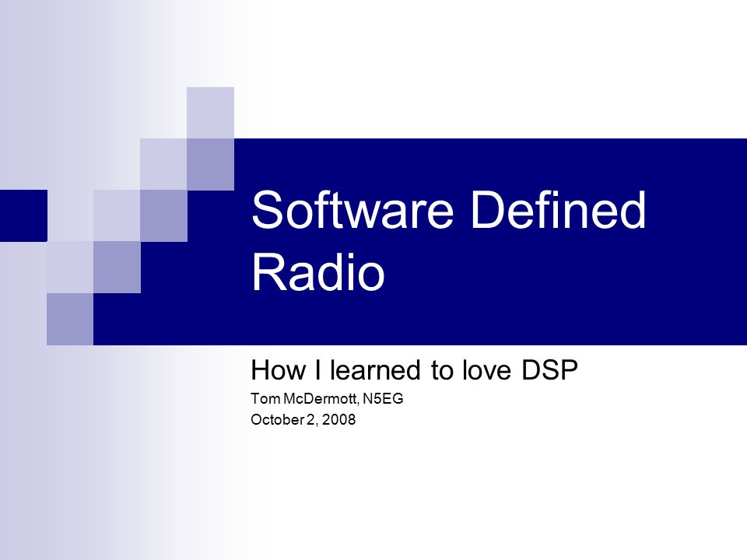747x560 pixels.
Task: Click the medium purple square touching the banner's top-left corner
Action: (210, 164)
